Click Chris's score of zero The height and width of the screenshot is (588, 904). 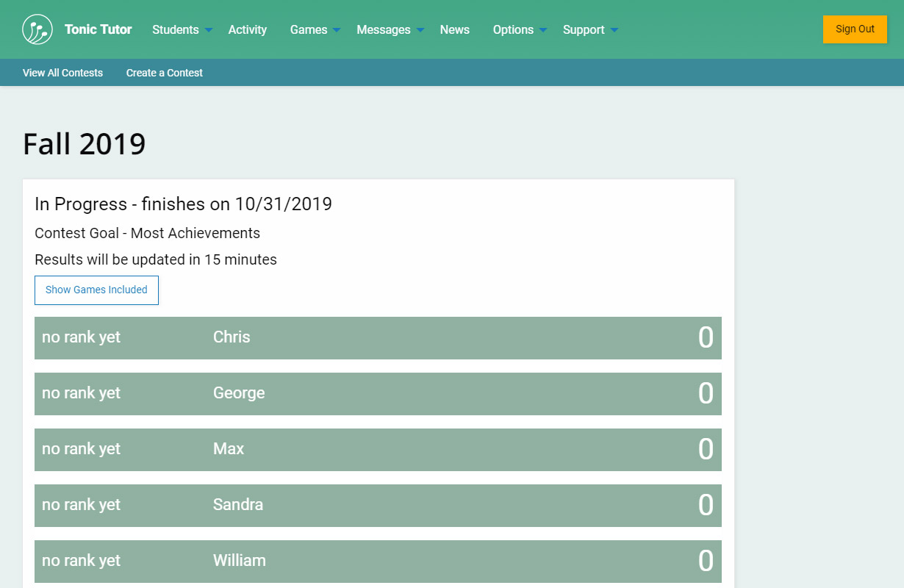point(705,338)
